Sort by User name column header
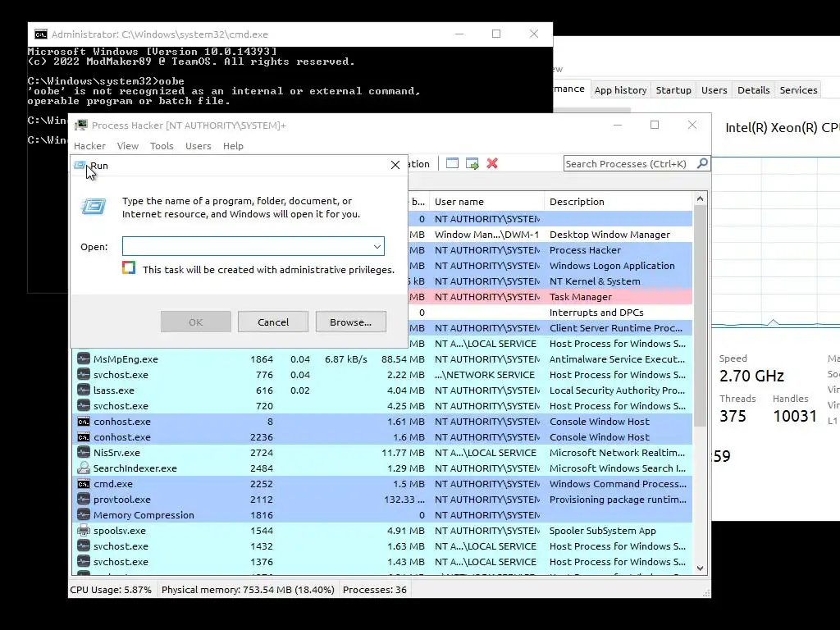Image resolution: width=840 pixels, height=630 pixels. point(486,202)
